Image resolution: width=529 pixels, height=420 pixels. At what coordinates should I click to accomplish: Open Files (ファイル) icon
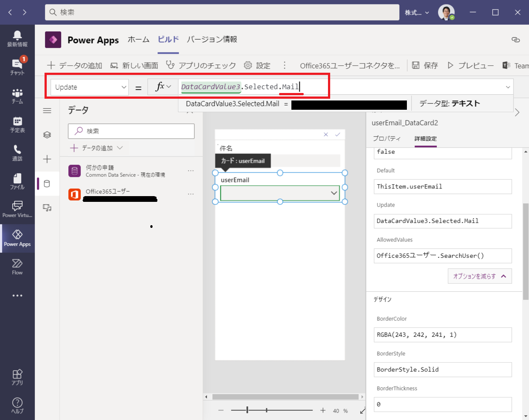17,181
